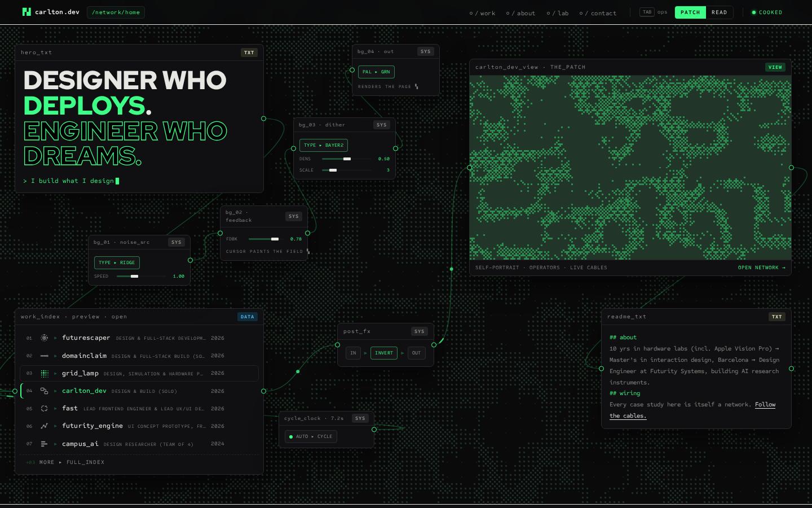This screenshot has height=508, width=812.
Task: Open the TYPE BAYER2 selector in bg_03
Action: [324, 145]
